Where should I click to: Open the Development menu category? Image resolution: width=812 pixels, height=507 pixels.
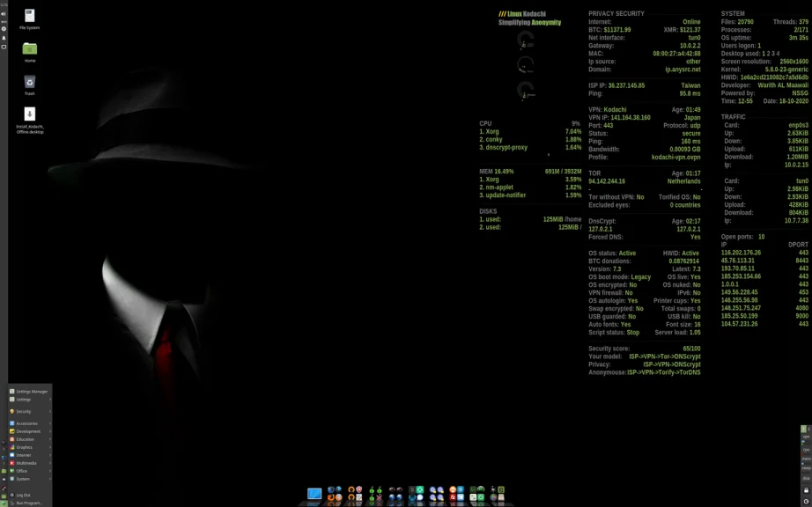tap(26, 431)
